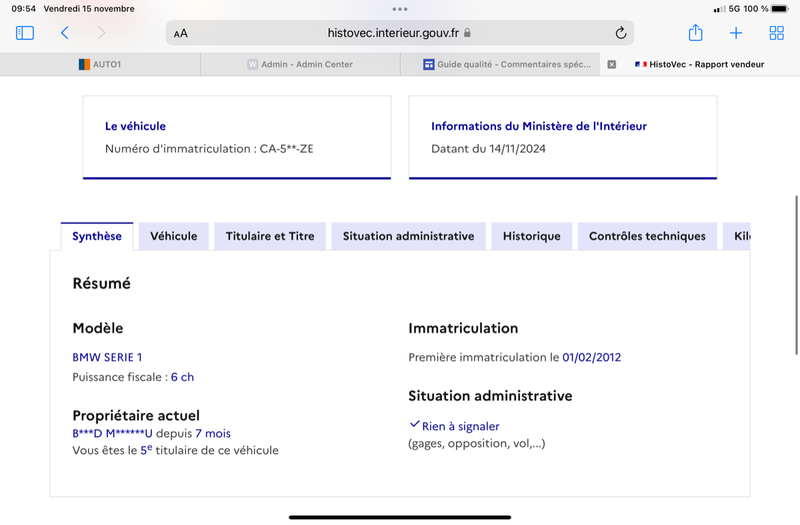Click the histovec.interieur.gouv.fr address field
This screenshot has height=525, width=800.
point(400,33)
